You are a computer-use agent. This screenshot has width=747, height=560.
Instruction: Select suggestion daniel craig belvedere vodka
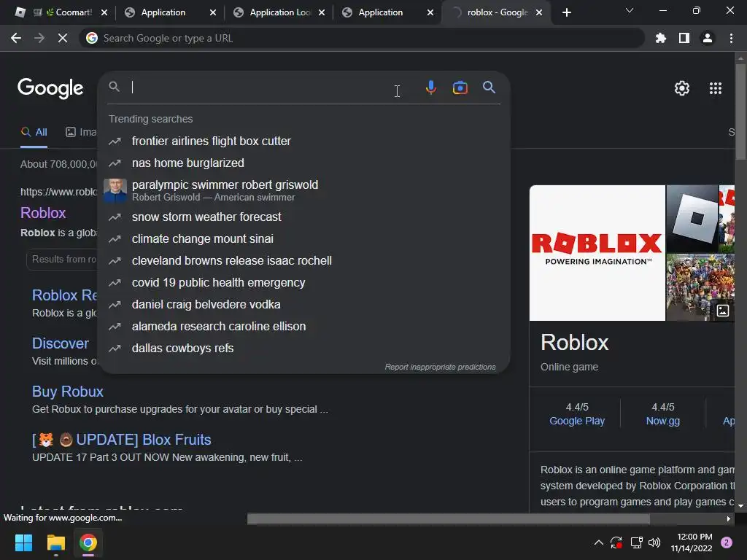pos(304,304)
